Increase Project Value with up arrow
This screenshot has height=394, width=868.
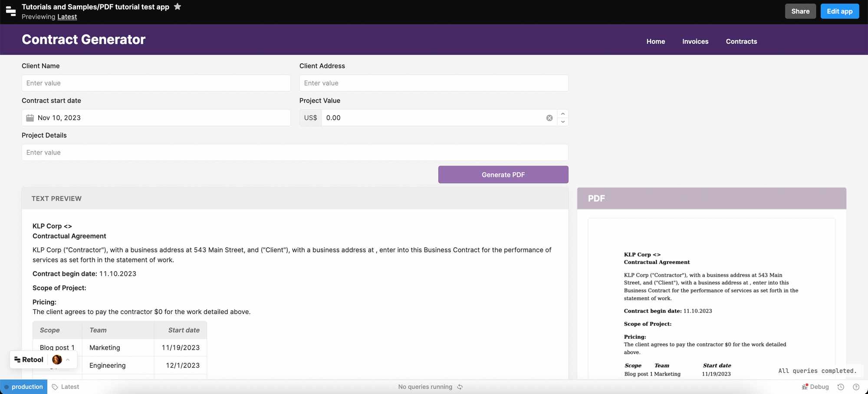pos(563,114)
